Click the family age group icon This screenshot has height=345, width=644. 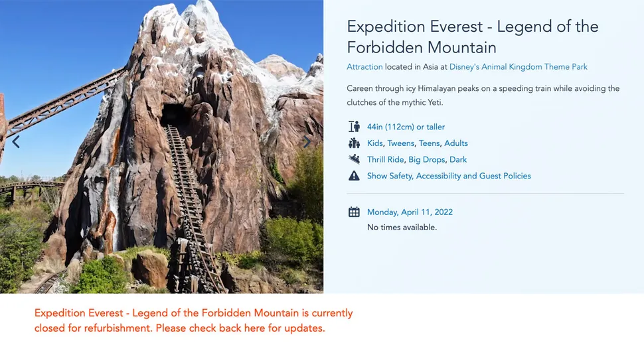[x=354, y=143]
